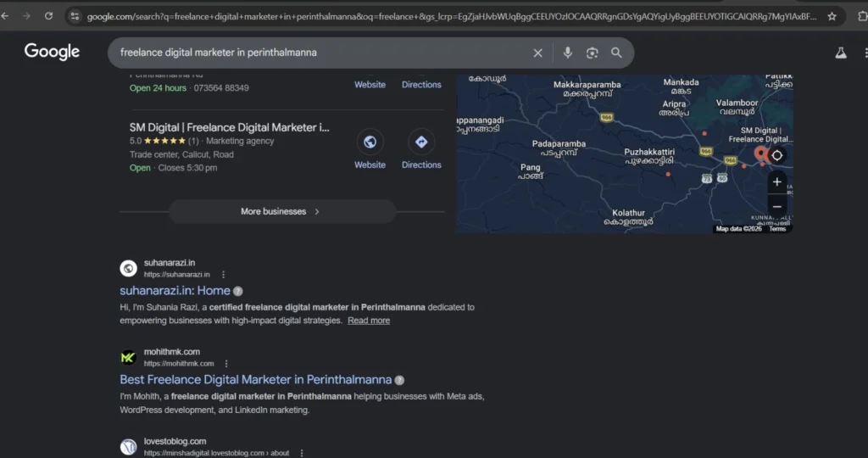This screenshot has width=868, height=458.
Task: Open Google Lens image search
Action: pos(592,53)
